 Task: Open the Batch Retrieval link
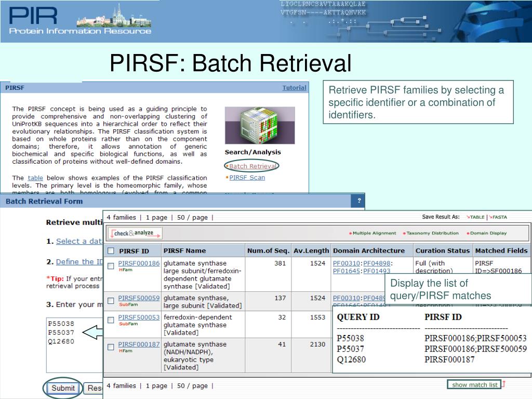252,166
